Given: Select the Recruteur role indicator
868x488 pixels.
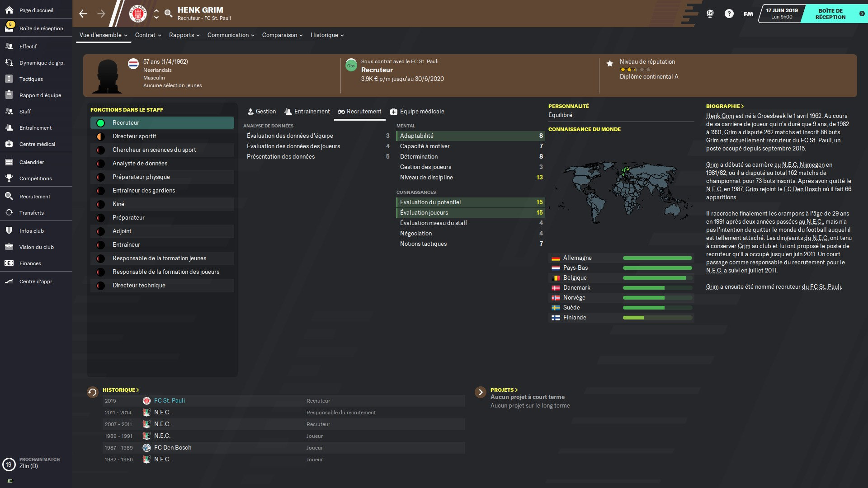Looking at the screenshot, I should (x=100, y=123).
